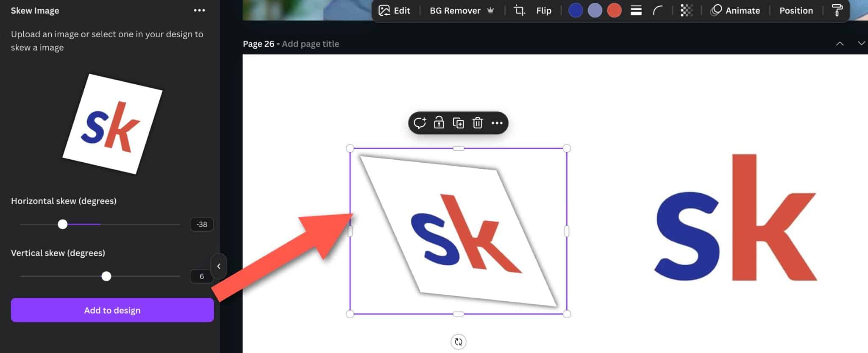Click Add to design button
This screenshot has width=868, height=353.
112,310
